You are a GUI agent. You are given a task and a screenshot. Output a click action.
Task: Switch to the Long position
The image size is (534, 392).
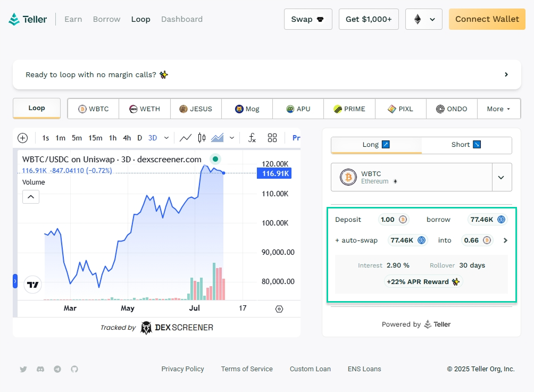point(376,145)
